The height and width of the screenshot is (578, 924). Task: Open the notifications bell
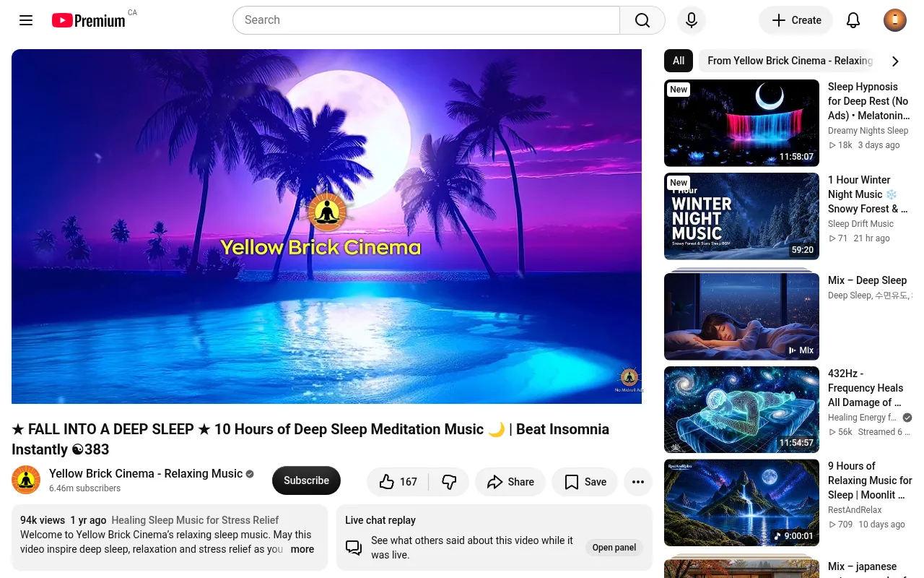pos(853,20)
